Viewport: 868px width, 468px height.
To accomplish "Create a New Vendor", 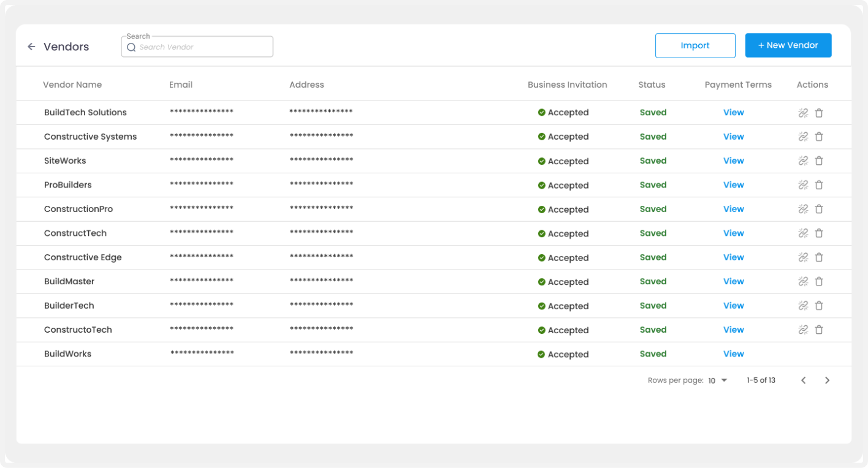I will tap(788, 45).
